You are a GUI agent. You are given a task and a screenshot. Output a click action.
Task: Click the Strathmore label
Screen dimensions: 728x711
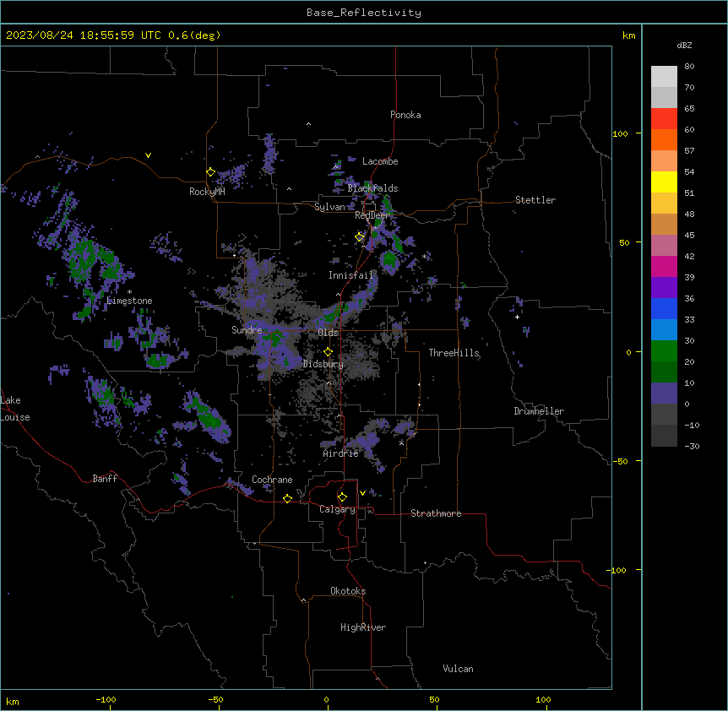(x=436, y=513)
